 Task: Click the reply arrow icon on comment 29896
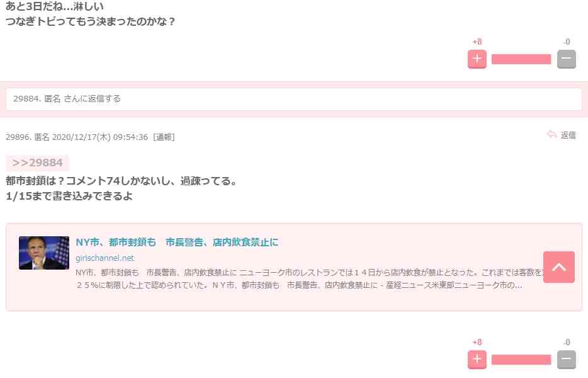[x=551, y=134]
